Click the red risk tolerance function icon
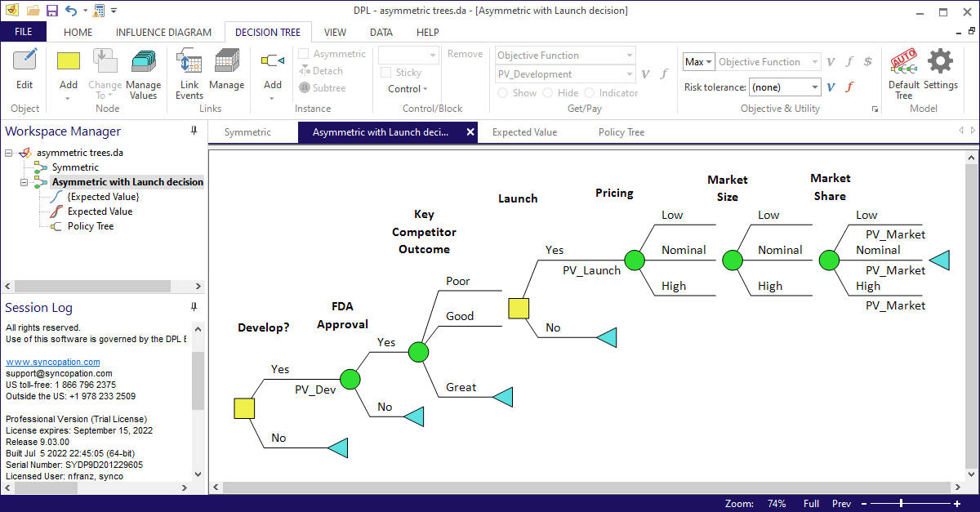980x512 pixels. pos(850,86)
